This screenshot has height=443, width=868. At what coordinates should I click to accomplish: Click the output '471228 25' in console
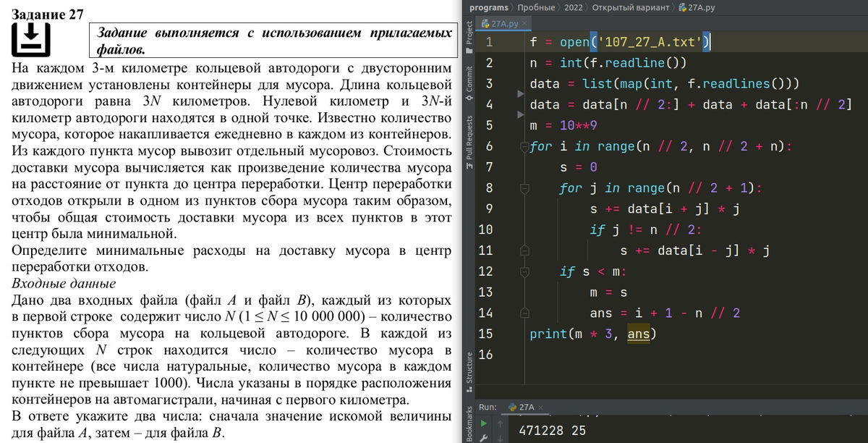[553, 431]
